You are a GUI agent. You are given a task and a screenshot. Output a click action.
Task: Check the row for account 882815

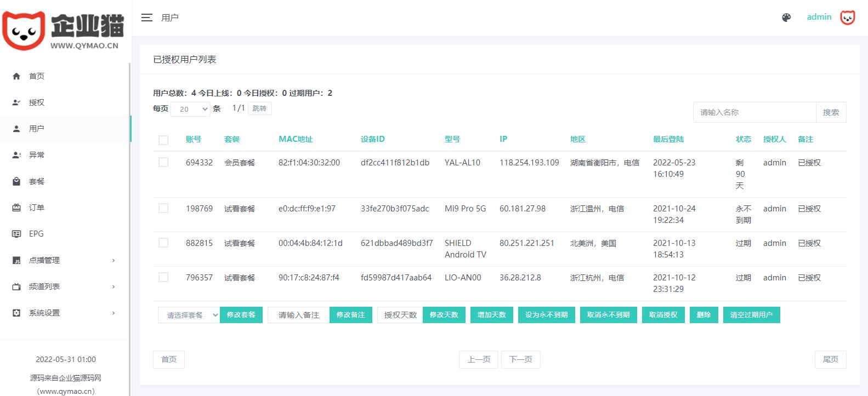[163, 243]
